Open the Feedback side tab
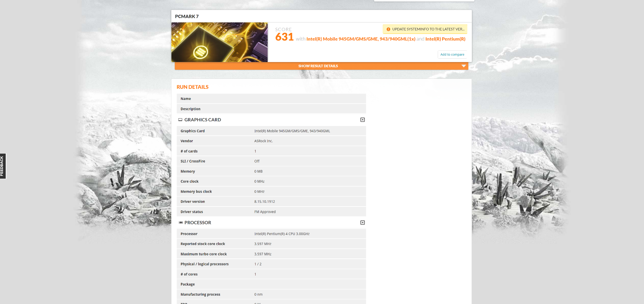 [x=3, y=166]
